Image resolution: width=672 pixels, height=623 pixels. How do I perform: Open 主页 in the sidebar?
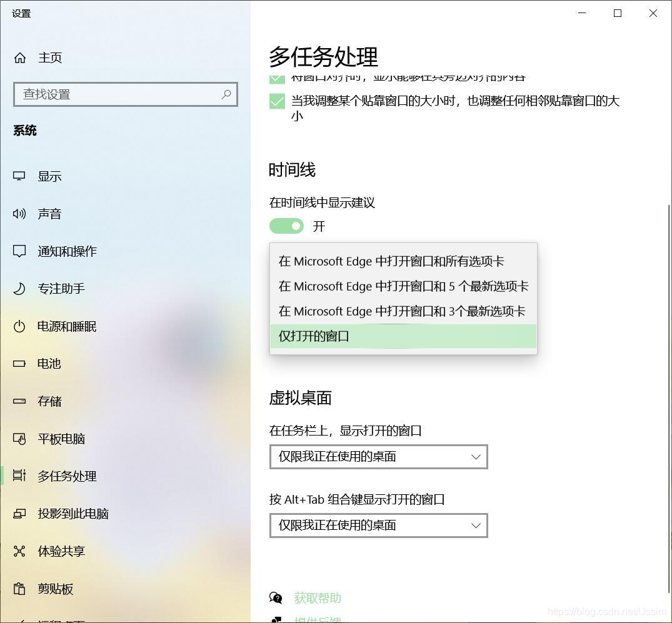coord(50,57)
